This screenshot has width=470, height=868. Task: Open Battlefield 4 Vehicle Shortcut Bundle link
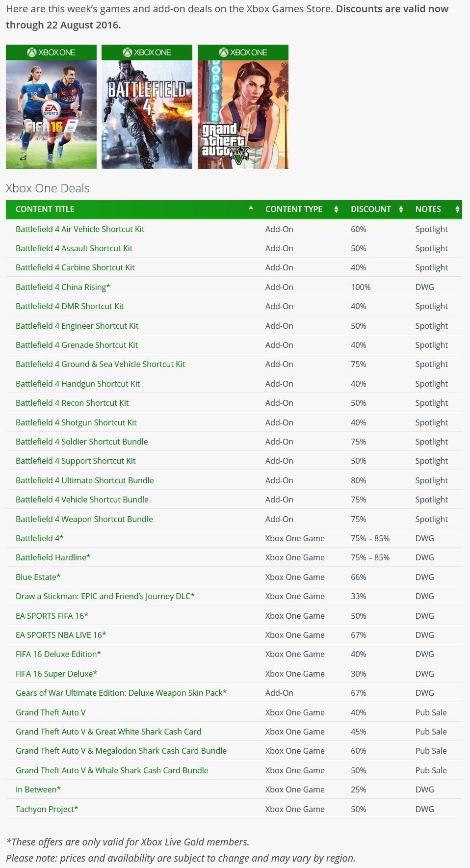82,500
